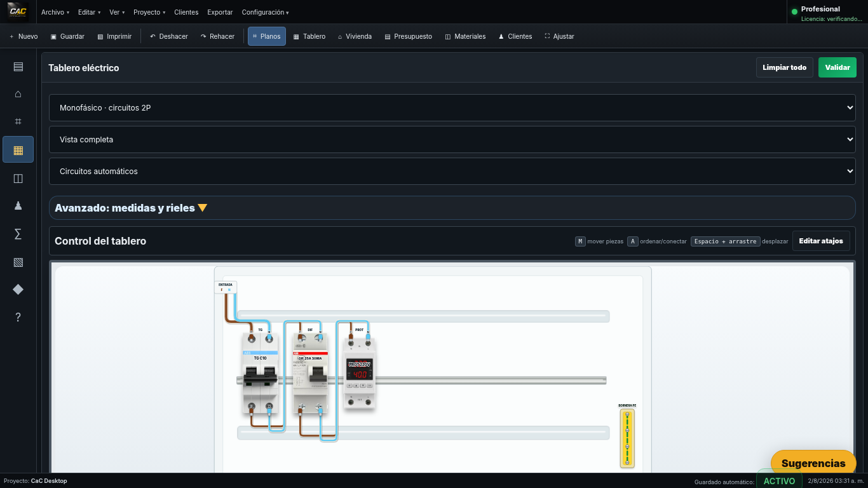The height and width of the screenshot is (488, 868).
Task: Select the hatched pattern sidebar icon
Action: coord(18,262)
